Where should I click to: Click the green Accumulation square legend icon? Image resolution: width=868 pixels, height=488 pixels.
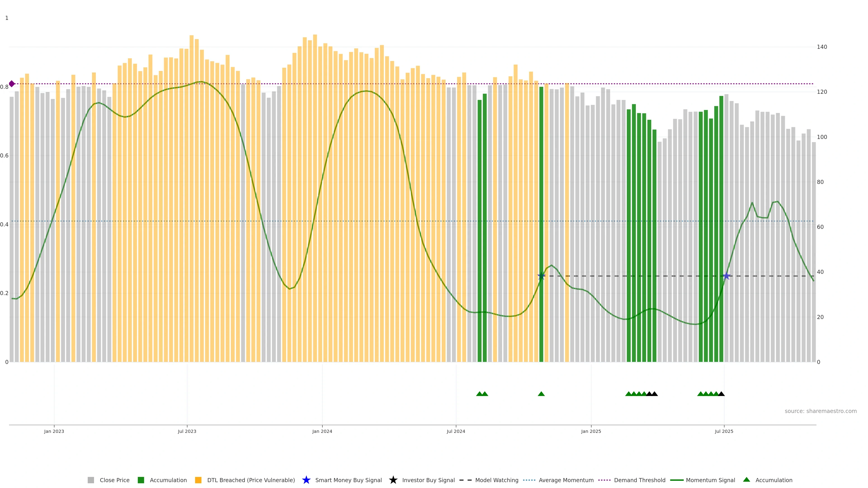141,480
